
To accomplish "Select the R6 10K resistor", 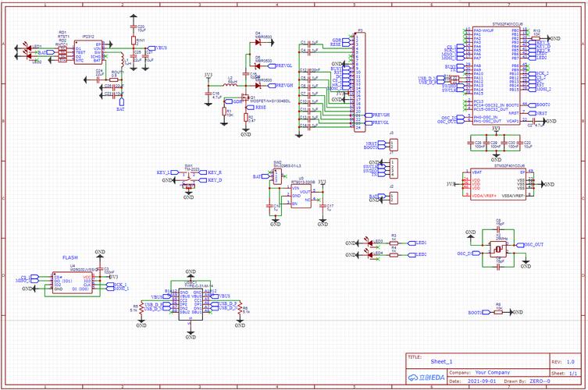I will click(498, 312).
